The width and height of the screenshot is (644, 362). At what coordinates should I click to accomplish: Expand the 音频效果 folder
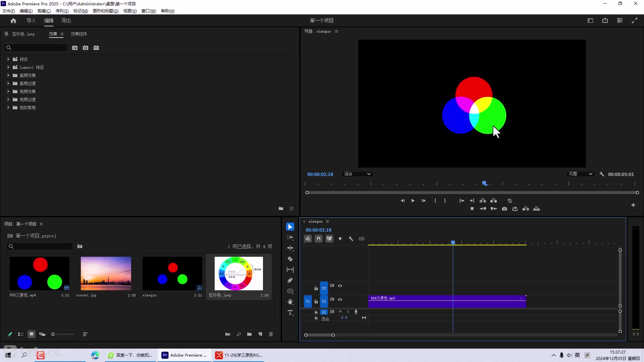[x=8, y=75]
